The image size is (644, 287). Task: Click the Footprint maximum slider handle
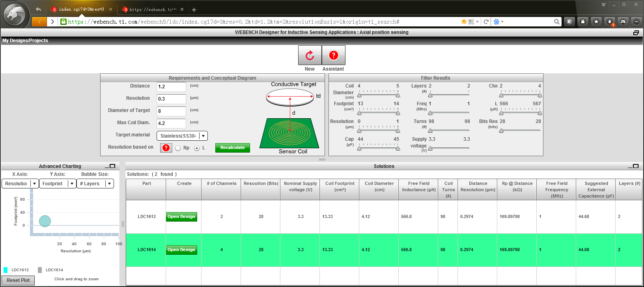(x=398, y=112)
